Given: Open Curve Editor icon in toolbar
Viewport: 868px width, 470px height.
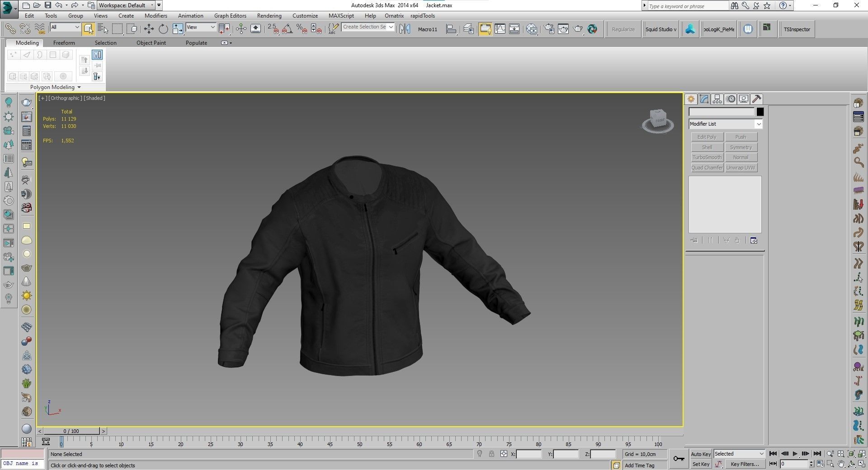Looking at the screenshot, I should coord(500,29).
